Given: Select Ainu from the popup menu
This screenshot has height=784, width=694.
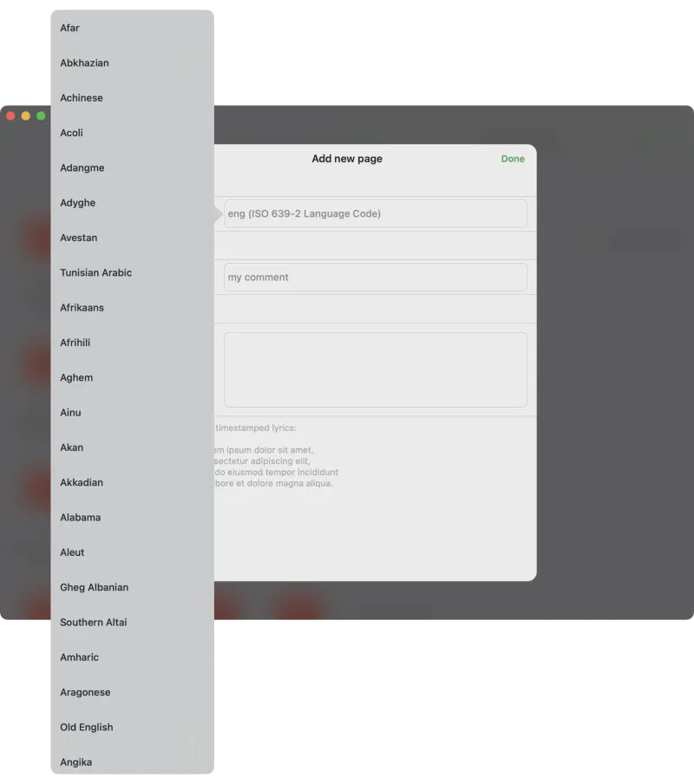Looking at the screenshot, I should point(70,413).
